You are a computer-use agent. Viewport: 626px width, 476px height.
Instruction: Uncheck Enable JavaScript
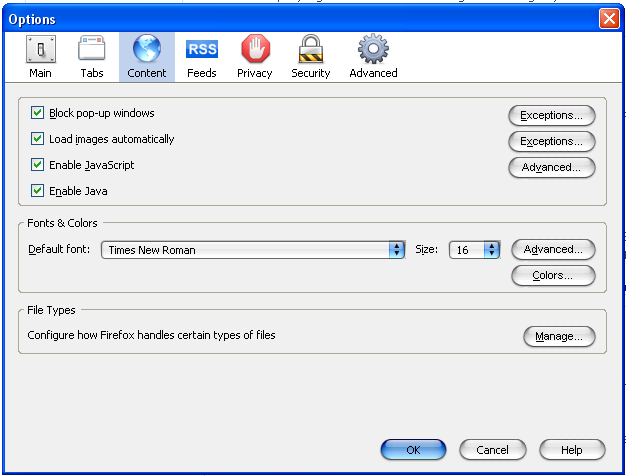(x=38, y=165)
